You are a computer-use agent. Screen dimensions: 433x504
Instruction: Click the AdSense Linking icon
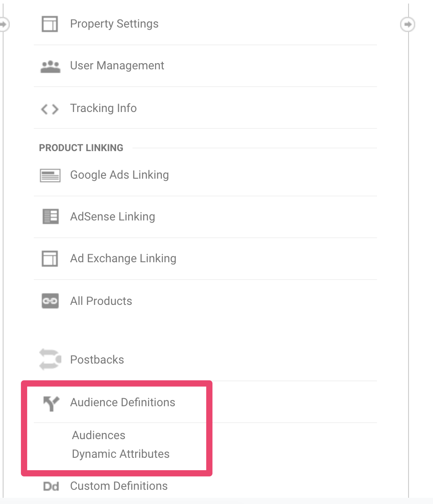[x=50, y=217]
